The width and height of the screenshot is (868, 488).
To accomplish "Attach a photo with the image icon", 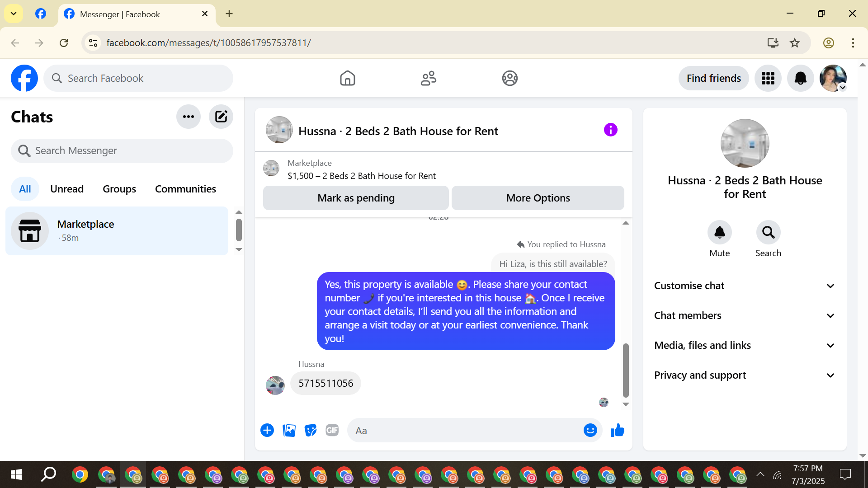I will [x=289, y=430].
